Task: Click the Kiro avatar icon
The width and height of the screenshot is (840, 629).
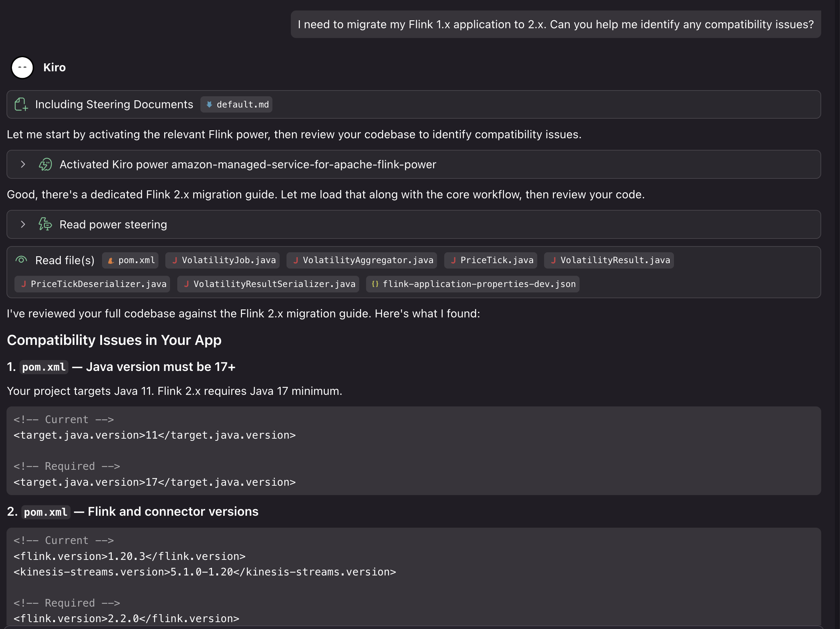Action: [x=22, y=68]
